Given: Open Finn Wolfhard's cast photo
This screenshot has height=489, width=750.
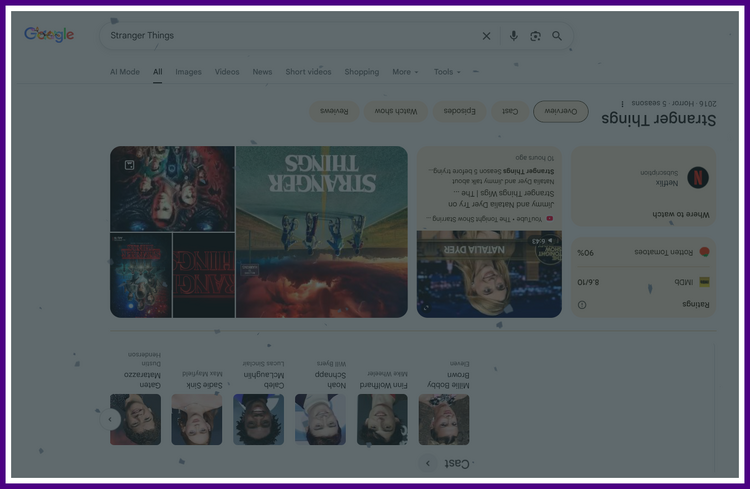Looking at the screenshot, I should point(383,420).
